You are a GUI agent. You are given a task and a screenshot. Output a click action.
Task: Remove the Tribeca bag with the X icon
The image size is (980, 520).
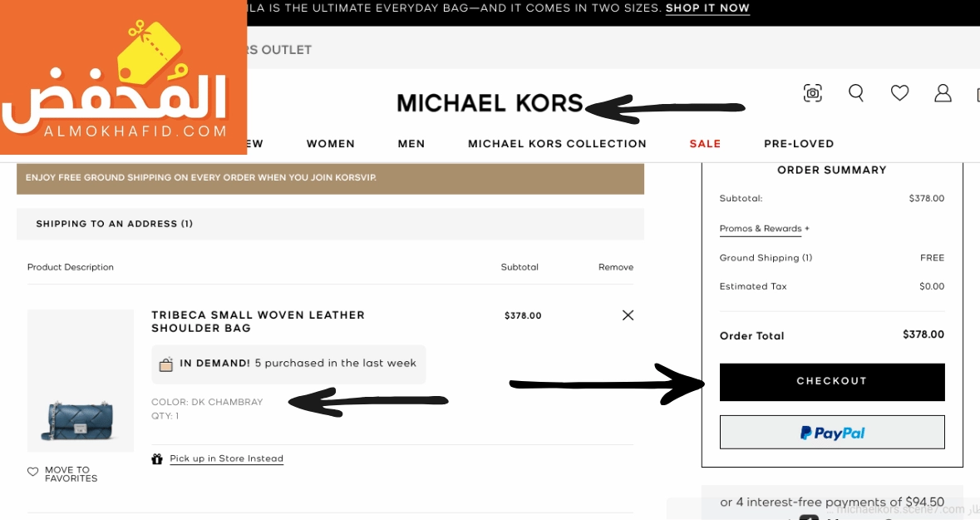tap(628, 315)
